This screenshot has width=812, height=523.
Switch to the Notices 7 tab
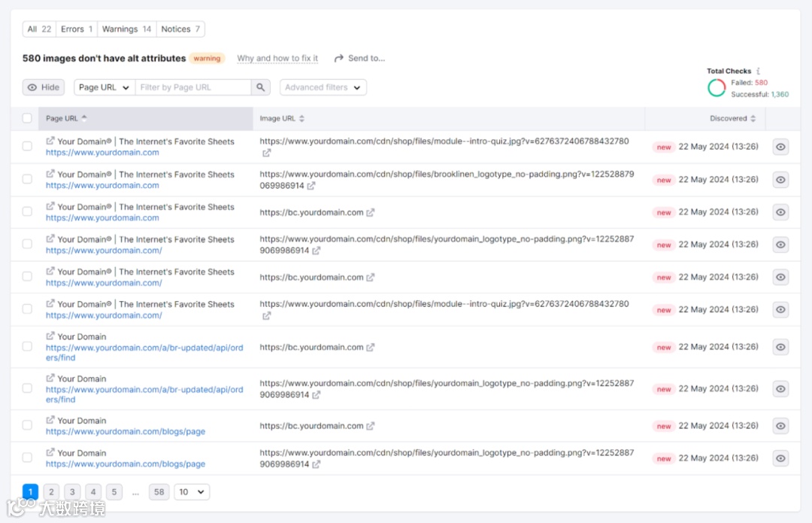[180, 29]
